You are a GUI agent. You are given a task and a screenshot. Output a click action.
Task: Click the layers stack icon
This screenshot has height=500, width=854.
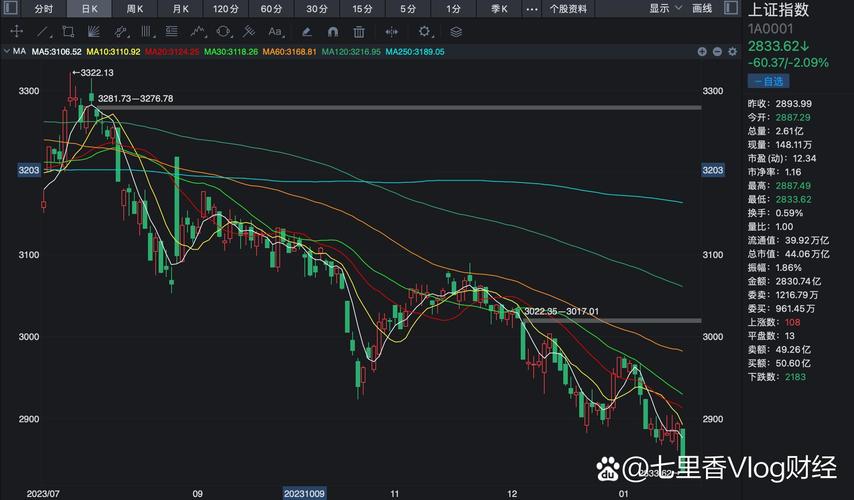pyautogui.click(x=456, y=32)
